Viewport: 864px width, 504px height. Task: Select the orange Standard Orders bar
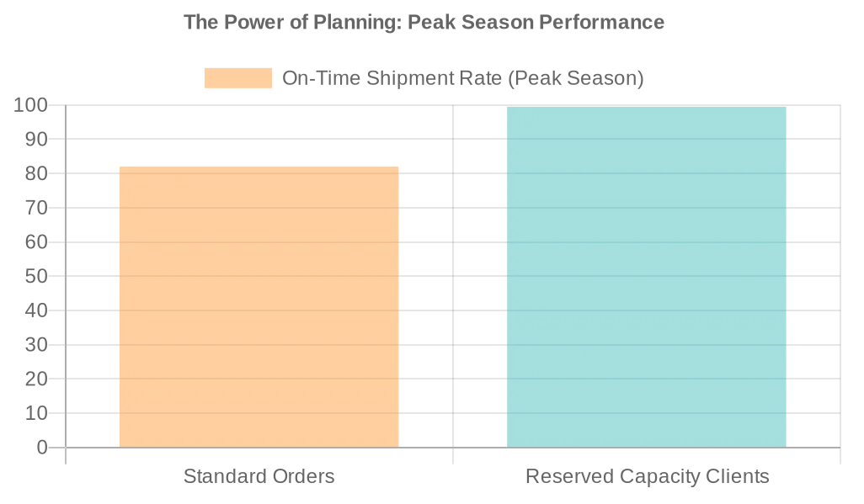tap(259, 307)
